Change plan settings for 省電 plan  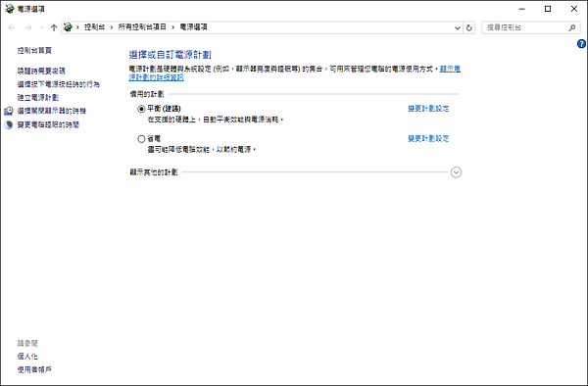428,138
